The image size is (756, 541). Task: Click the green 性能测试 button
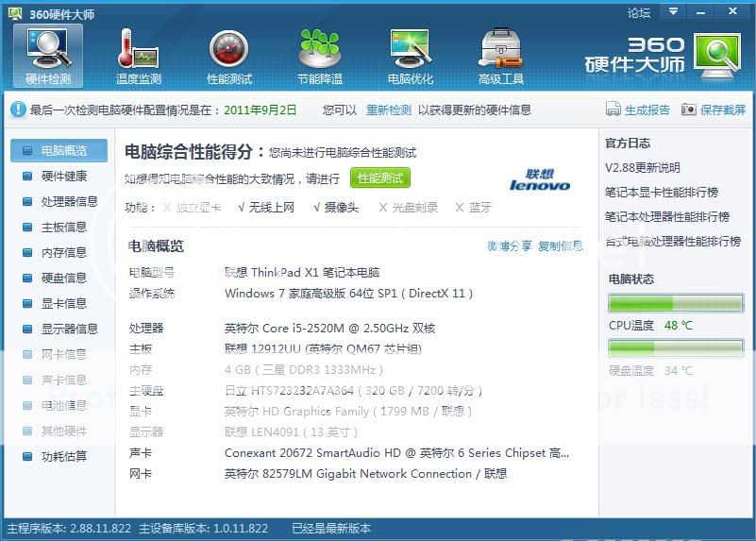pyautogui.click(x=380, y=178)
